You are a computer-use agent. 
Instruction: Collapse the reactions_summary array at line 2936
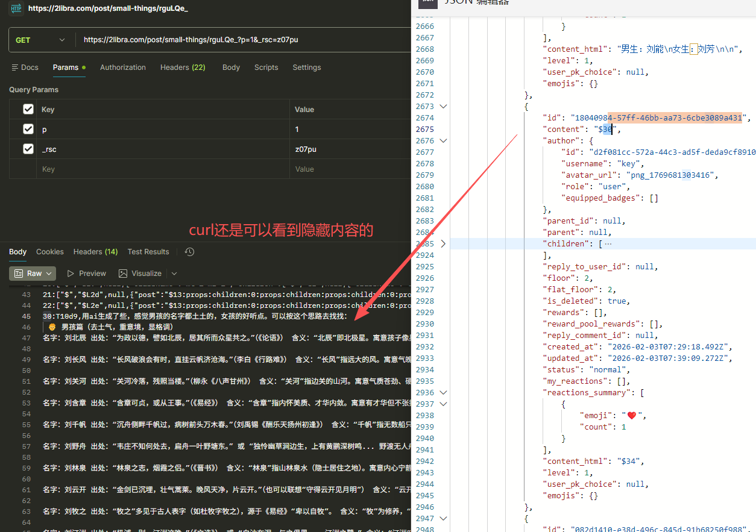coord(444,393)
